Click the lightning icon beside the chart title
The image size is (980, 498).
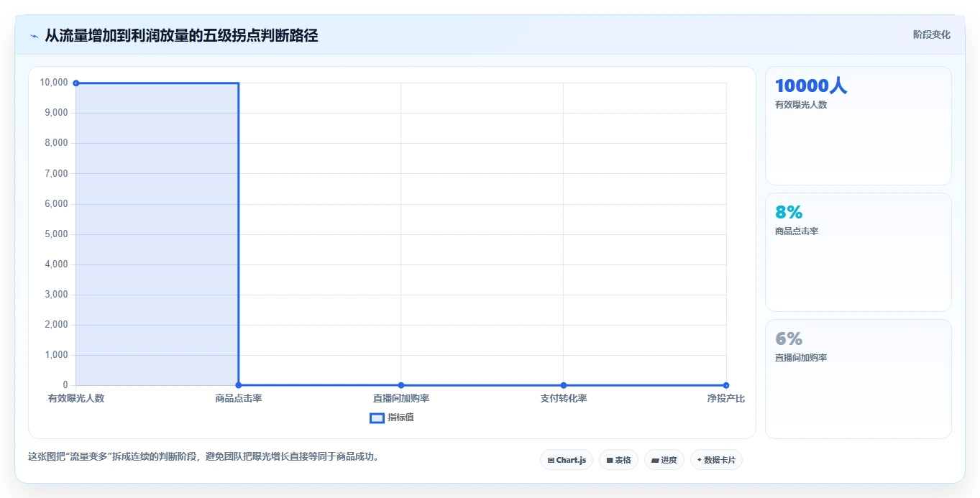click(x=34, y=35)
